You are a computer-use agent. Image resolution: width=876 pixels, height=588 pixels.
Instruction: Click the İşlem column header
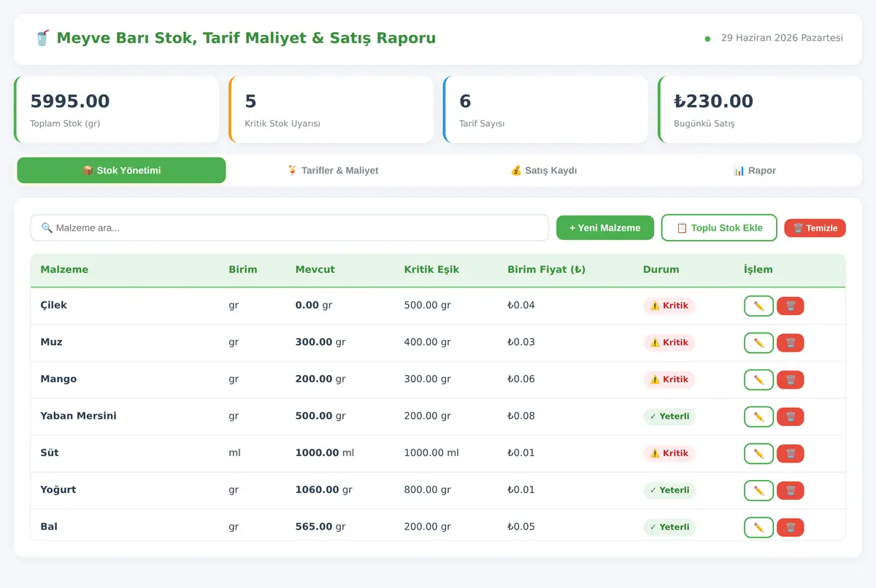click(758, 269)
